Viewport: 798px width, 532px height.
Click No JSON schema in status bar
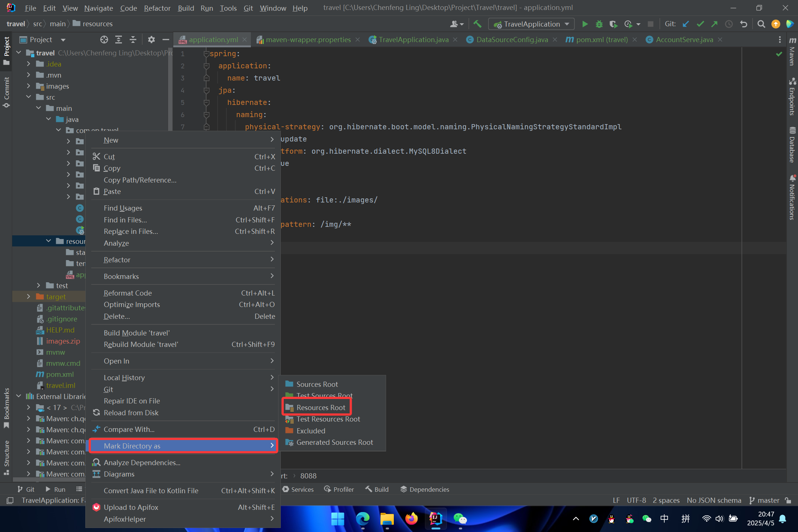[714, 500]
